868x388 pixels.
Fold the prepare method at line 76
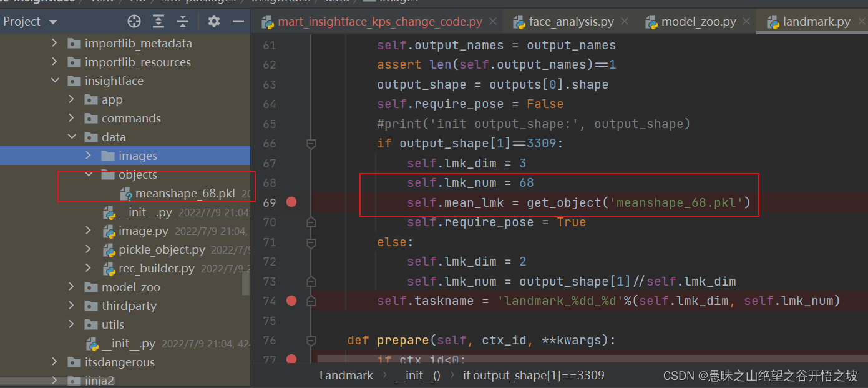pyautogui.click(x=311, y=341)
